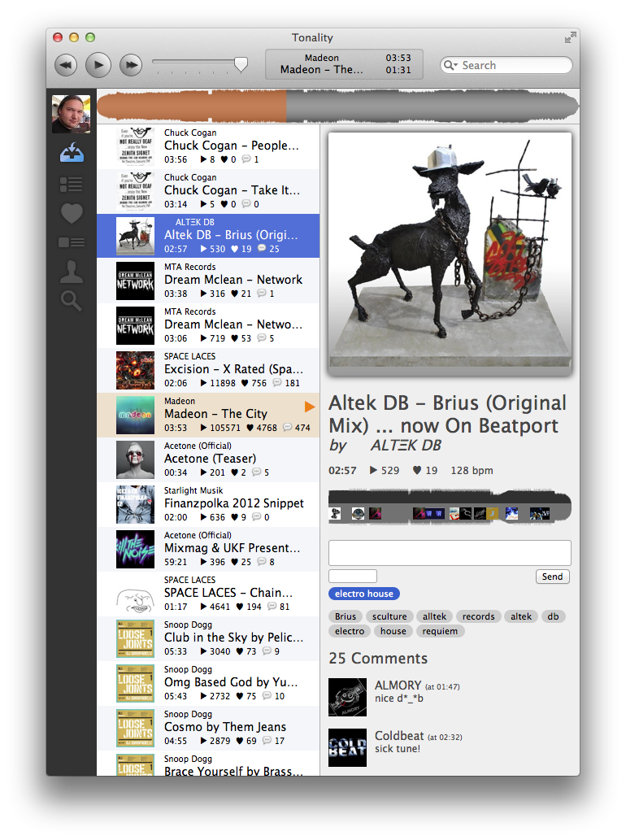Select the sculture tag
This screenshot has height=840, width=626.
click(x=389, y=616)
